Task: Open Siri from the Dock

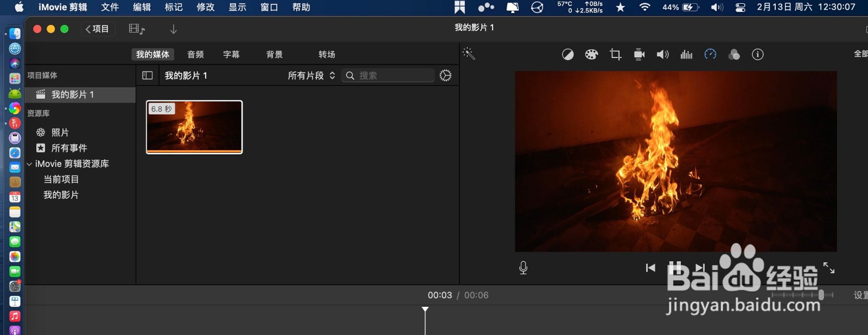Action: (15, 63)
